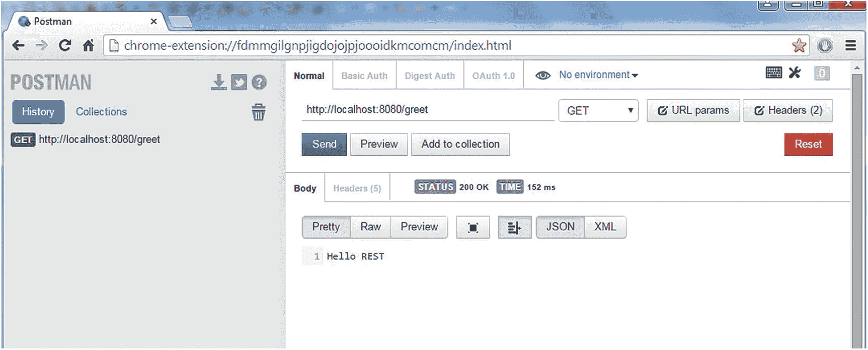
Task: Click Add to collection button
Action: [460, 145]
